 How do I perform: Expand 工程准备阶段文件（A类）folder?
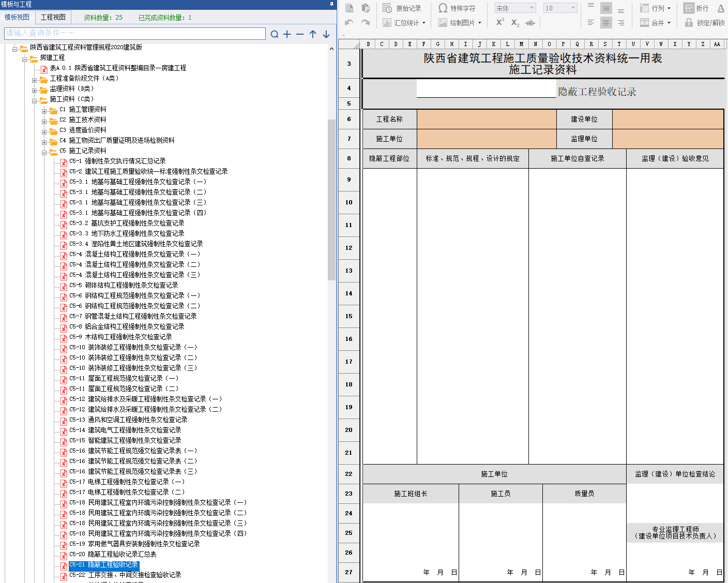click(x=35, y=80)
